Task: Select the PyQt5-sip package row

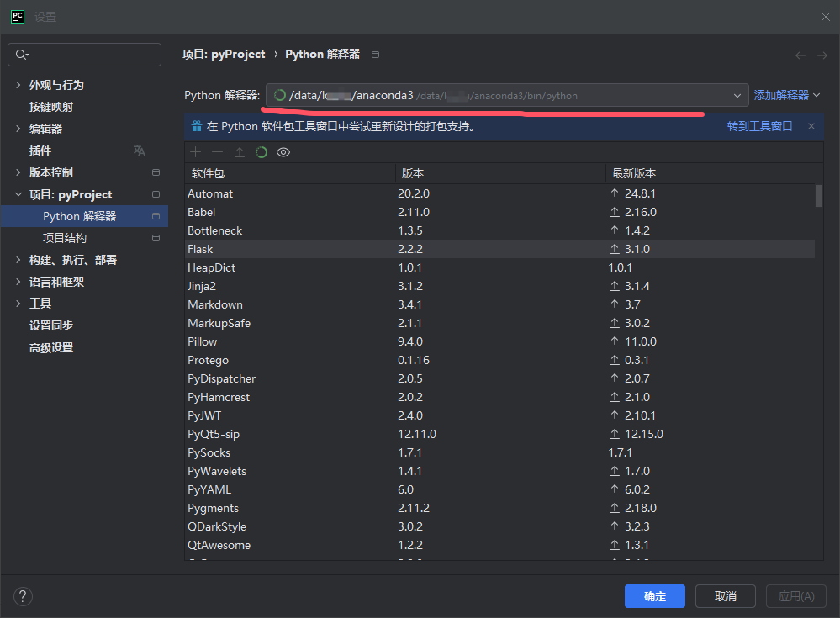Action: 499,434
